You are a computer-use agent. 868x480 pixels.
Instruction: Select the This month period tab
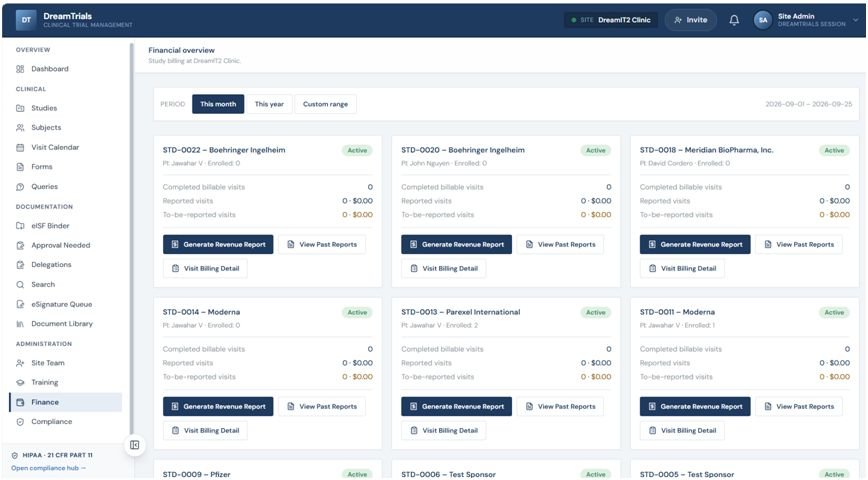[218, 104]
